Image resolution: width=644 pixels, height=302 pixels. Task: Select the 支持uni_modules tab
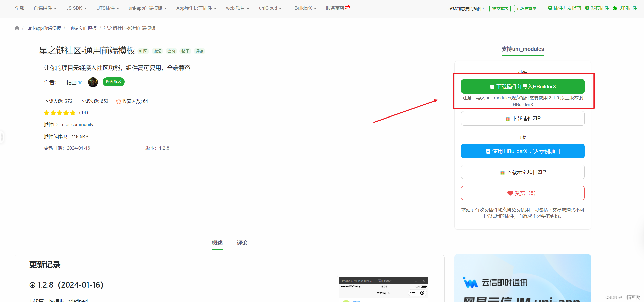523,49
